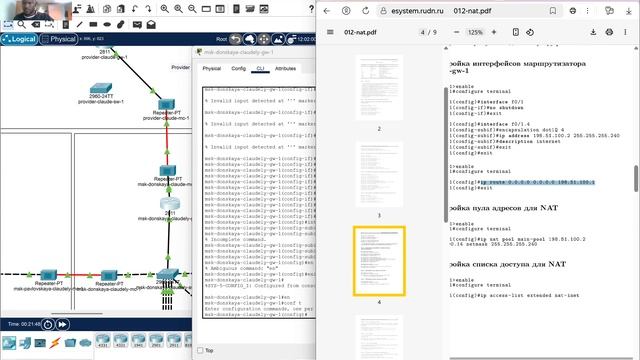Pick the 4331 router from device list
The width and height of the screenshot is (640, 360).
[103, 340]
